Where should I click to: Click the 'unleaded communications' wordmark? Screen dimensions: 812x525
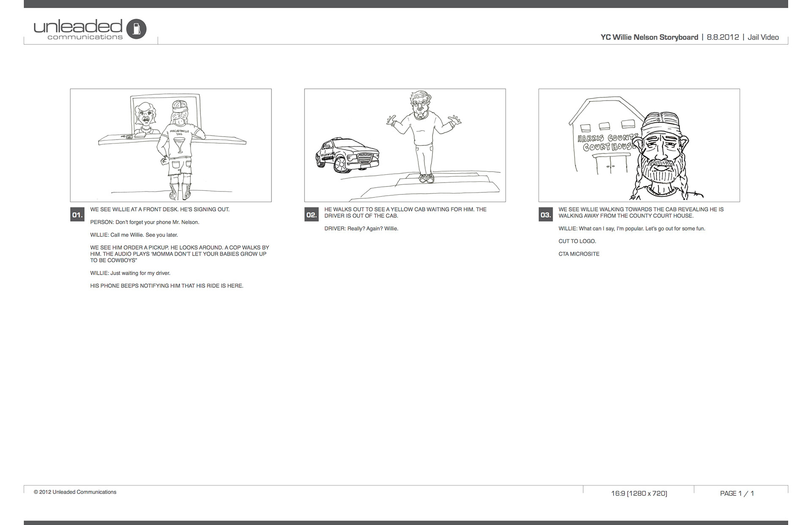pyautogui.click(x=78, y=29)
